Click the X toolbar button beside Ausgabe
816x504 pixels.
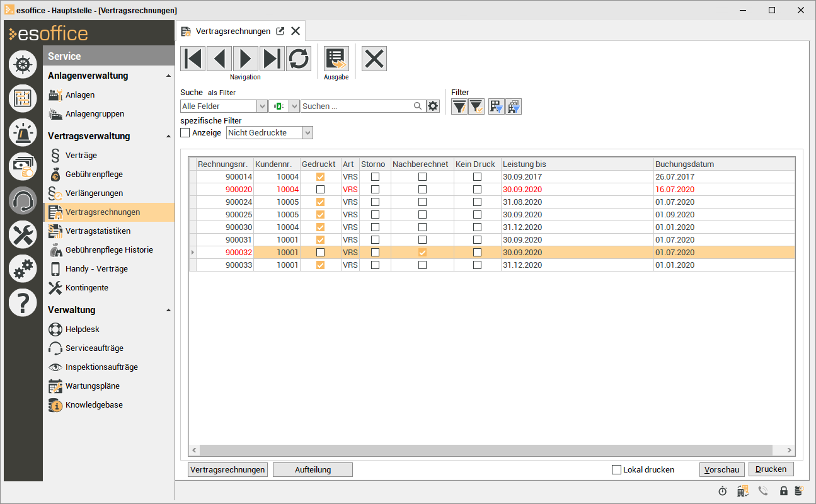tap(374, 59)
